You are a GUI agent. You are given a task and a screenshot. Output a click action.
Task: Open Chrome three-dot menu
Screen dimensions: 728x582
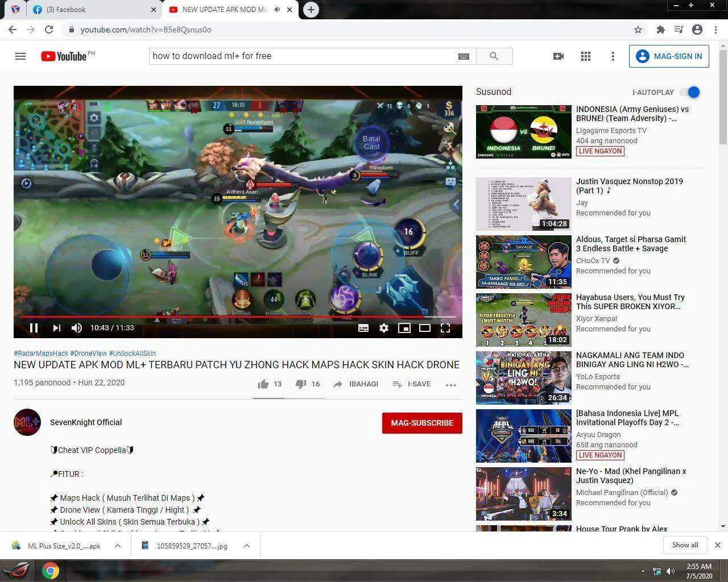click(715, 30)
